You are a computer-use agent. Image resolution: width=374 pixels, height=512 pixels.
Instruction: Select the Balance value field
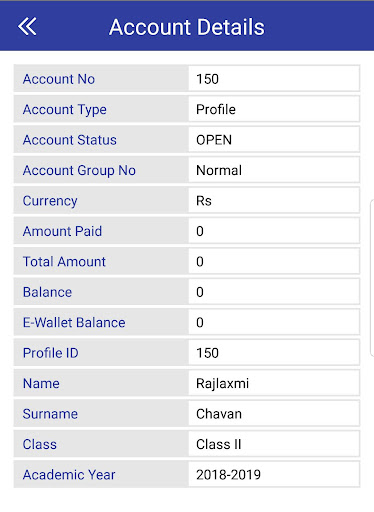tap(274, 292)
